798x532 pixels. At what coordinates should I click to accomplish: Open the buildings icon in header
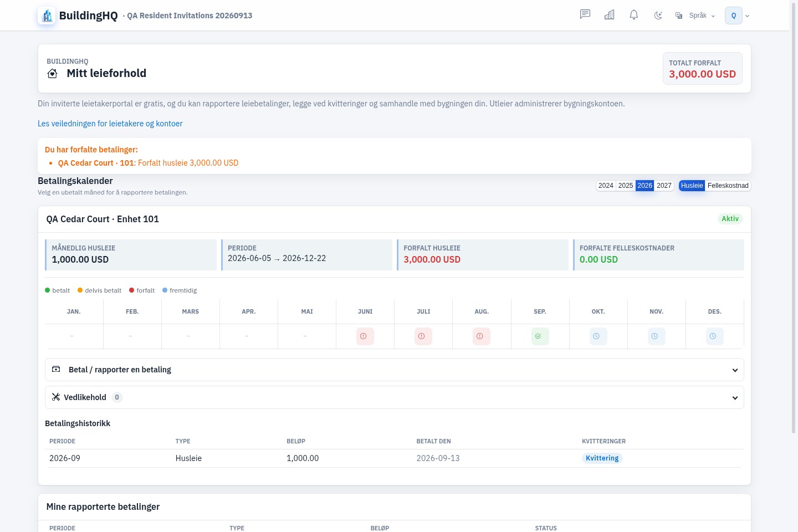click(x=609, y=15)
